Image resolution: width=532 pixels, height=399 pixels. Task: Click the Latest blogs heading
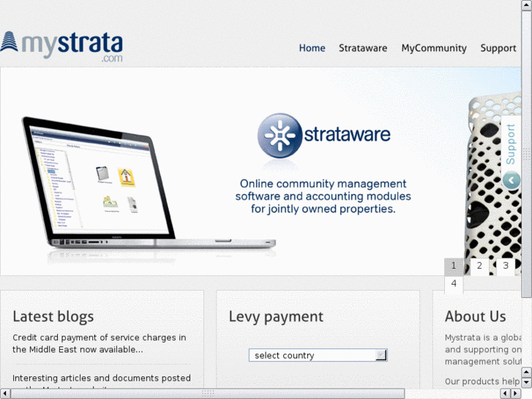[x=53, y=316]
